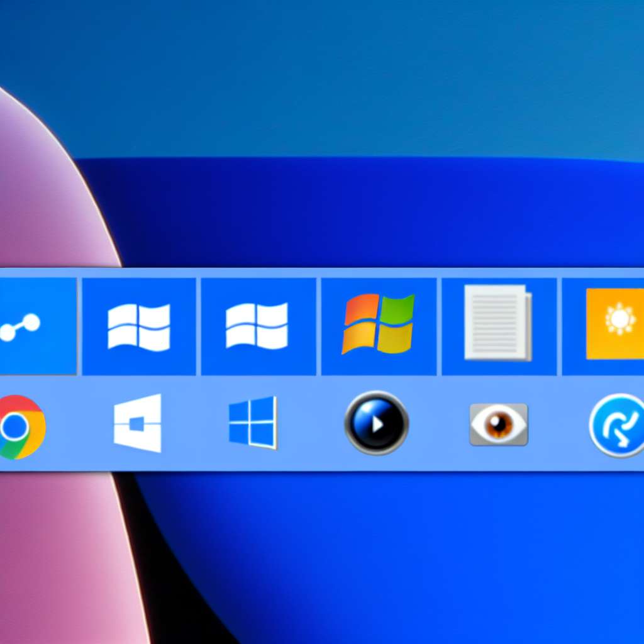Click the second white Windows flag tile
This screenshot has height=644, width=644.
[x=258, y=326]
